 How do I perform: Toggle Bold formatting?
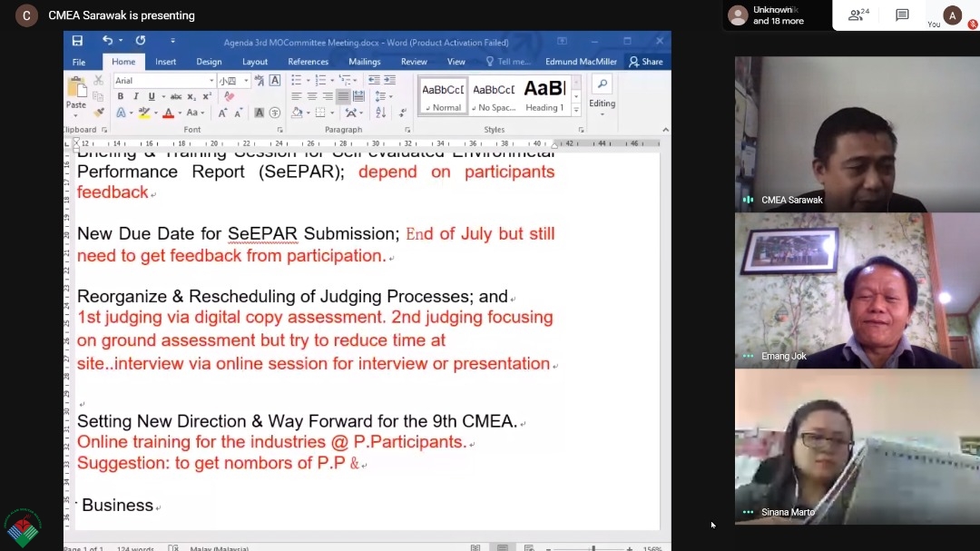121,96
